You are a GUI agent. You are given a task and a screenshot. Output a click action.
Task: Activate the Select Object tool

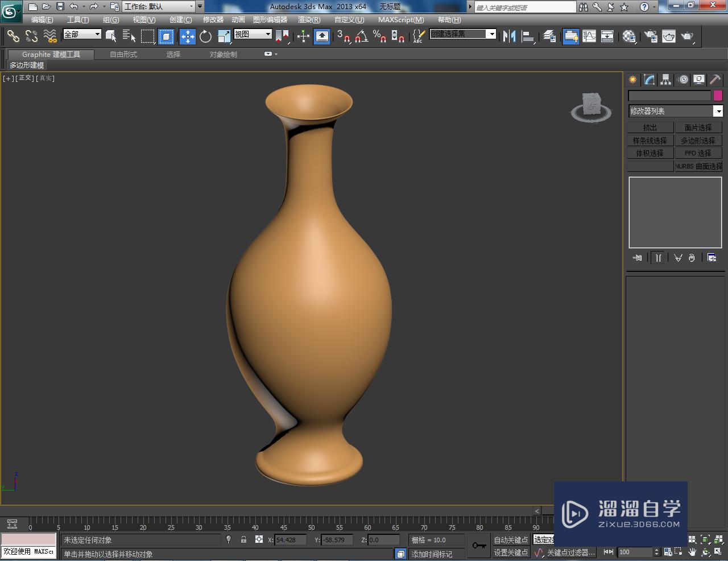(111, 36)
